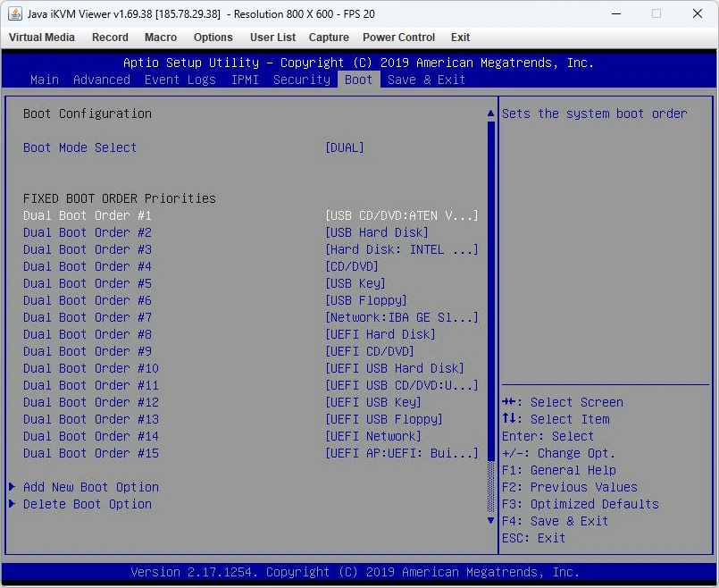Viewport: 719px width, 588px height.
Task: Open the Record menu
Action: click(x=110, y=38)
